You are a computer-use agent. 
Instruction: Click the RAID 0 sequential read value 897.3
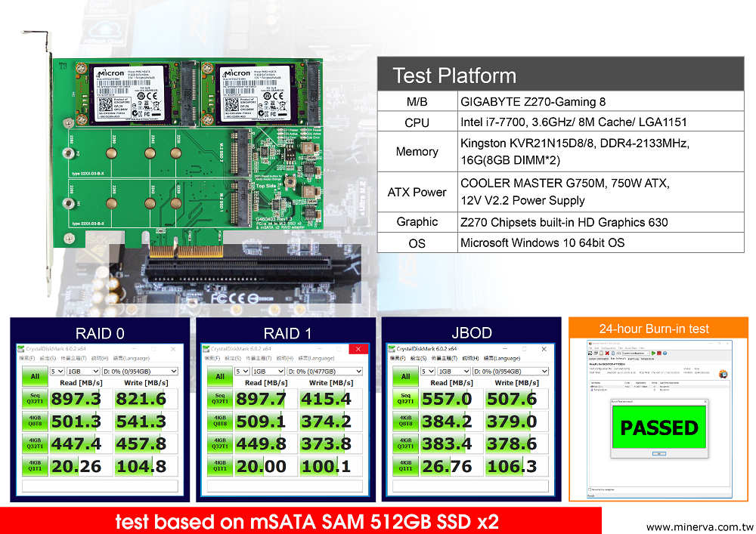76,399
